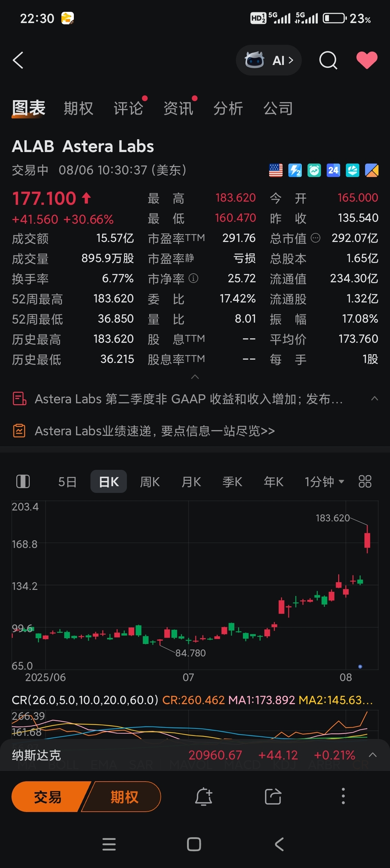Open Astera Labs业绩速递 link
Viewport: 390px width, 868px height.
click(155, 431)
